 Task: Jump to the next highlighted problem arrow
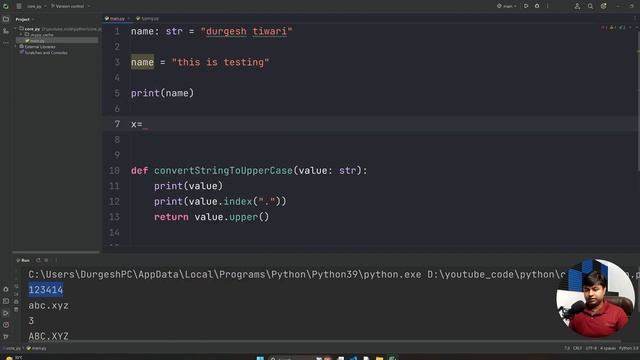pyautogui.click(x=636, y=28)
